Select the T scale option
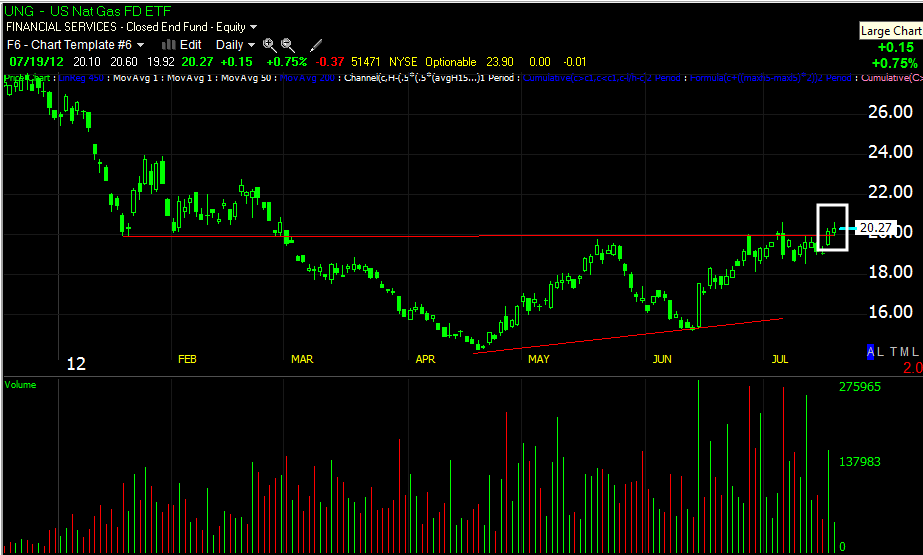923x555 pixels. [893, 351]
